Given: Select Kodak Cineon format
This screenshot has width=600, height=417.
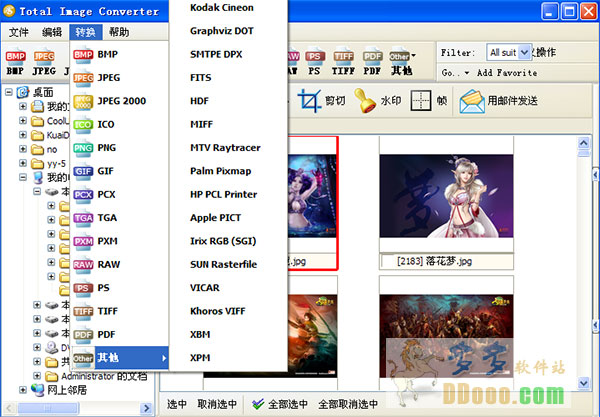Looking at the screenshot, I should click(x=228, y=8).
